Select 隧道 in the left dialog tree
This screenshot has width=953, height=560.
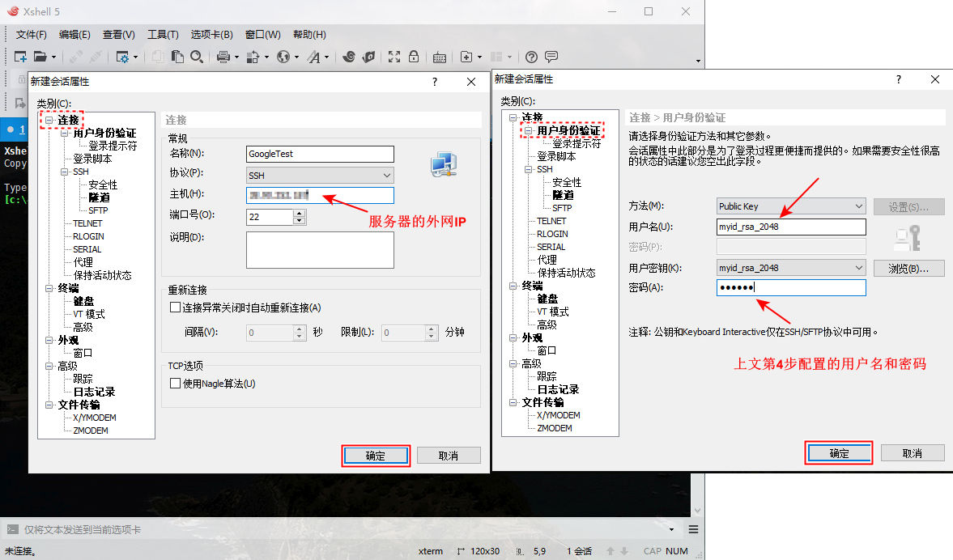click(x=99, y=197)
